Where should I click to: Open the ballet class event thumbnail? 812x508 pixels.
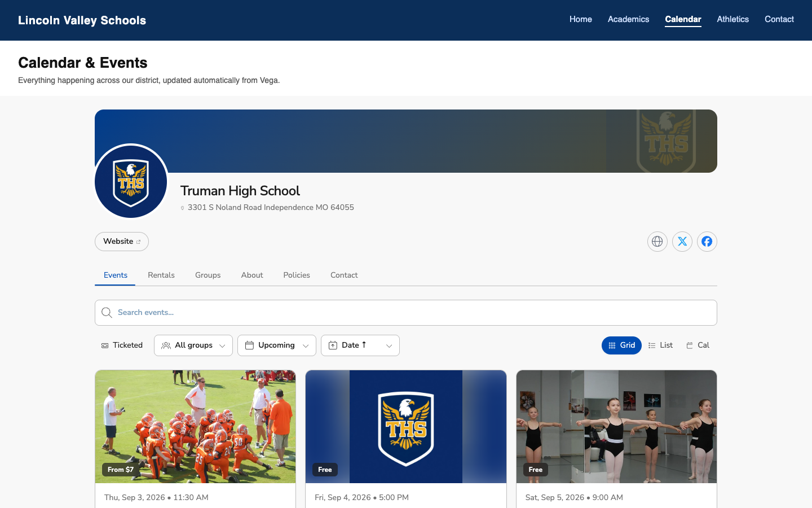pyautogui.click(x=616, y=427)
